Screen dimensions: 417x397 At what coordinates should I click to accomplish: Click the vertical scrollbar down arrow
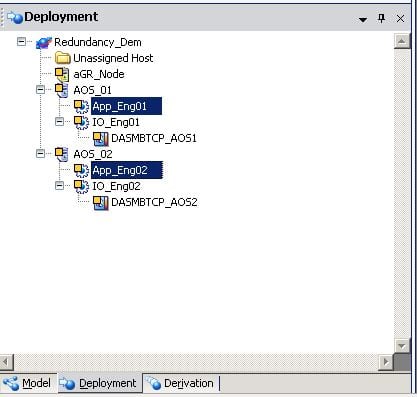point(402,346)
